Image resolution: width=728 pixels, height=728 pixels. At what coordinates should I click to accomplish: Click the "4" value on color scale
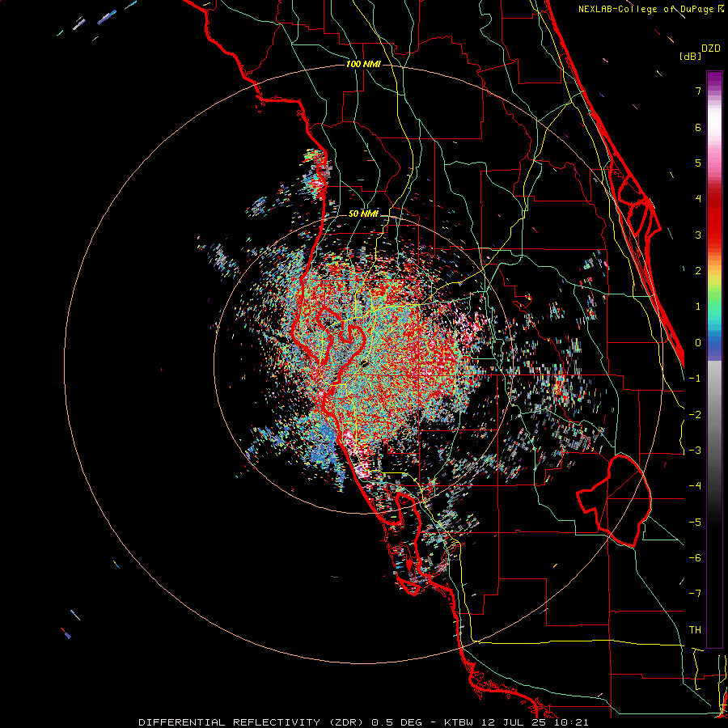(x=698, y=199)
